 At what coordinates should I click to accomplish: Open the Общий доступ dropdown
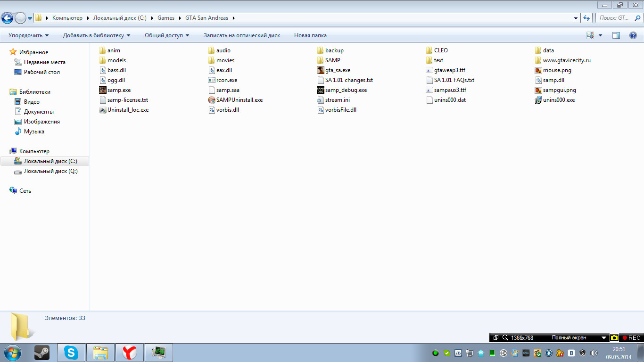coord(166,35)
